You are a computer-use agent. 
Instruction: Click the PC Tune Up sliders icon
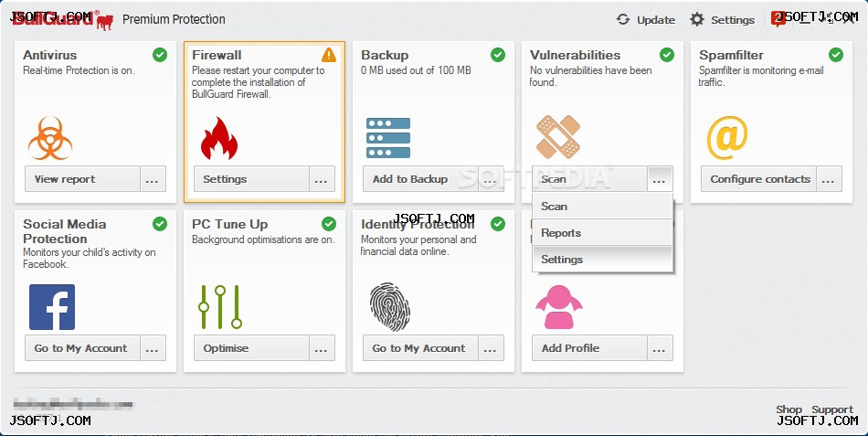[x=220, y=307]
